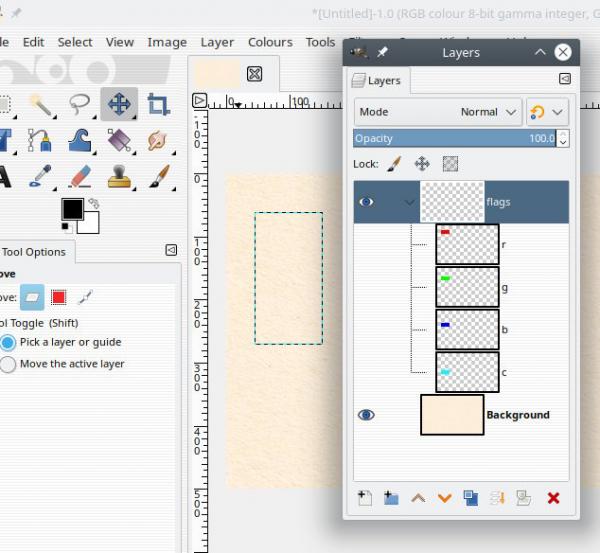Viewport: 600px width, 553px height.
Task: Open the Image menu
Action: [167, 42]
